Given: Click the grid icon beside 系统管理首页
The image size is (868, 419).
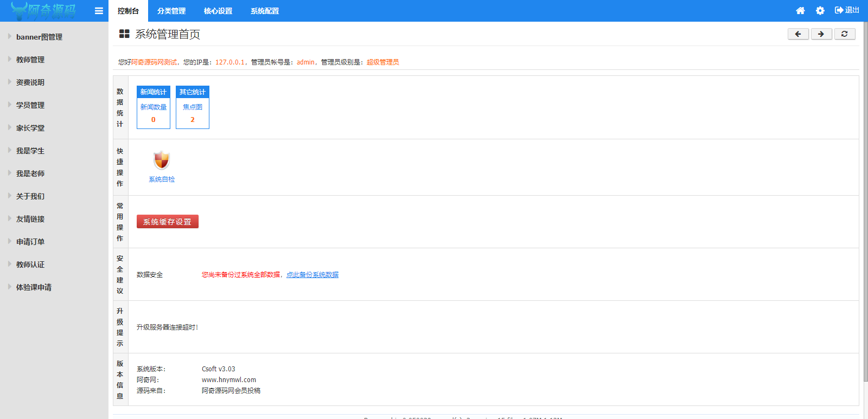Looking at the screenshot, I should (x=124, y=34).
